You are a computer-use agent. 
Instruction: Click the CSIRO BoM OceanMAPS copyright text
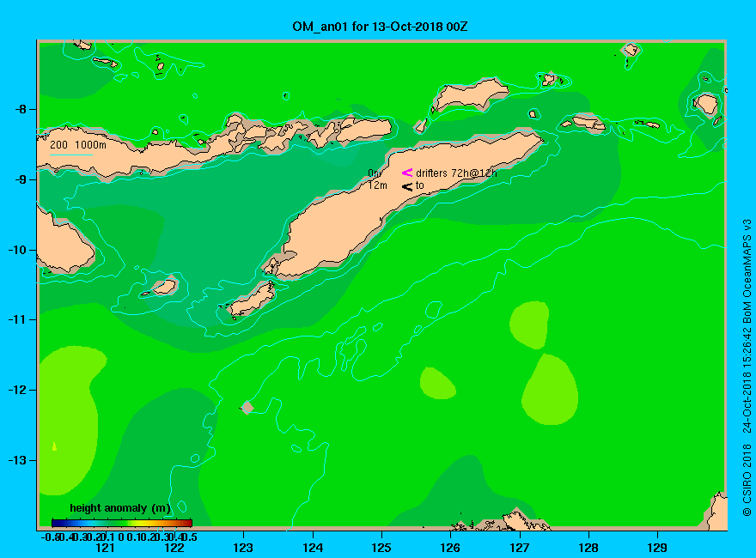[747, 367]
